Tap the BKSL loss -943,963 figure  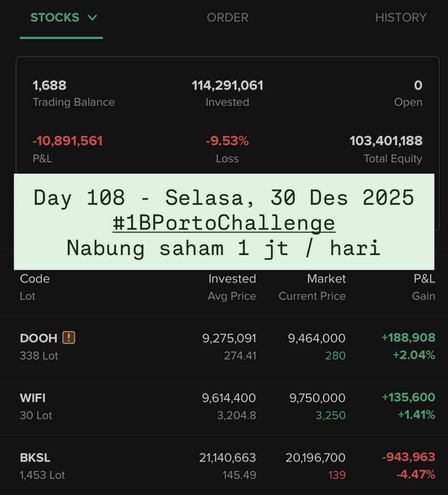tap(408, 457)
